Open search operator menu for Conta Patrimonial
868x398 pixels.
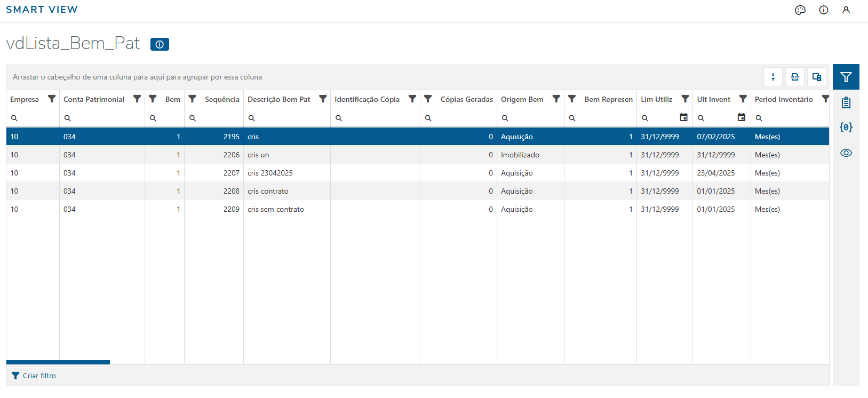click(x=68, y=118)
